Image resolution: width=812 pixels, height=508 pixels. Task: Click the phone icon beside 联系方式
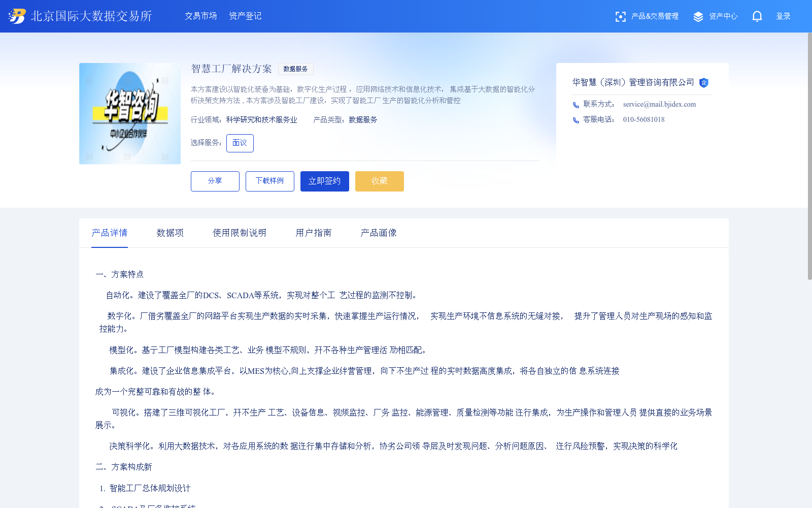click(x=576, y=105)
